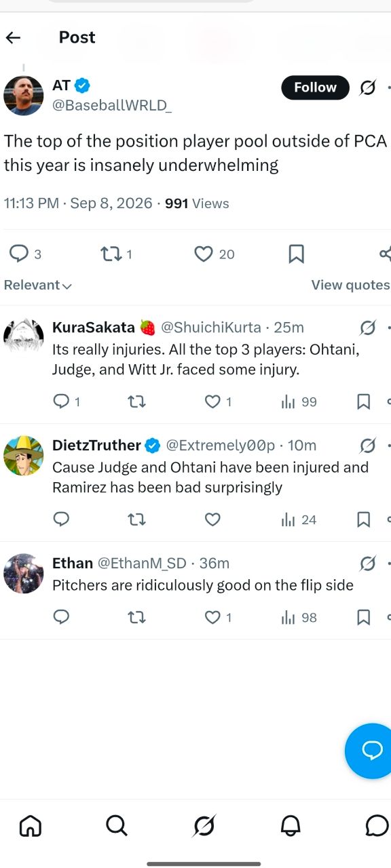Image resolution: width=391 pixels, height=868 pixels.
Task: Open AT's profile picture
Action: (24, 96)
